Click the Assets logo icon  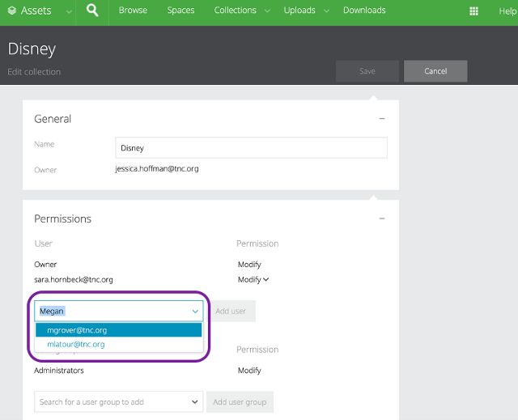(x=11, y=11)
